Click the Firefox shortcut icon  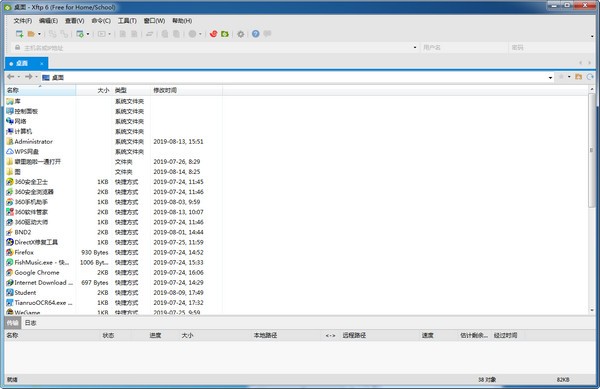click(10, 252)
